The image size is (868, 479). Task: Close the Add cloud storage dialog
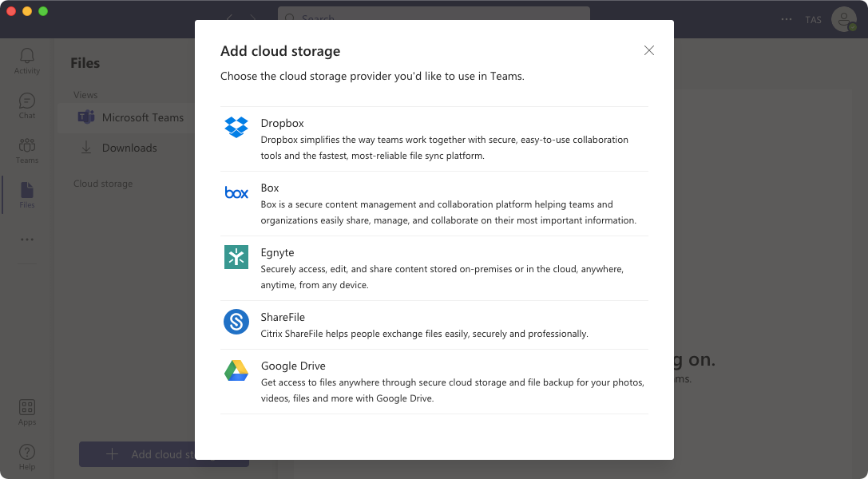click(648, 49)
